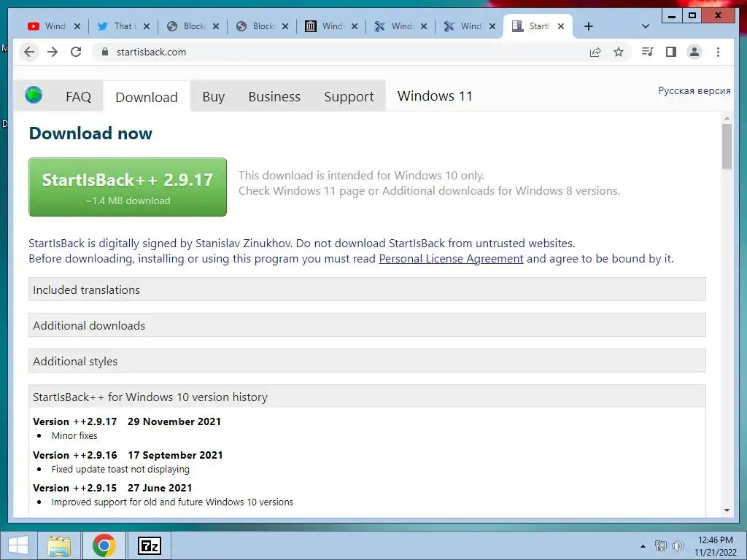Click the Chrome taskbar icon
The width and height of the screenshot is (747, 560).
tap(104, 545)
